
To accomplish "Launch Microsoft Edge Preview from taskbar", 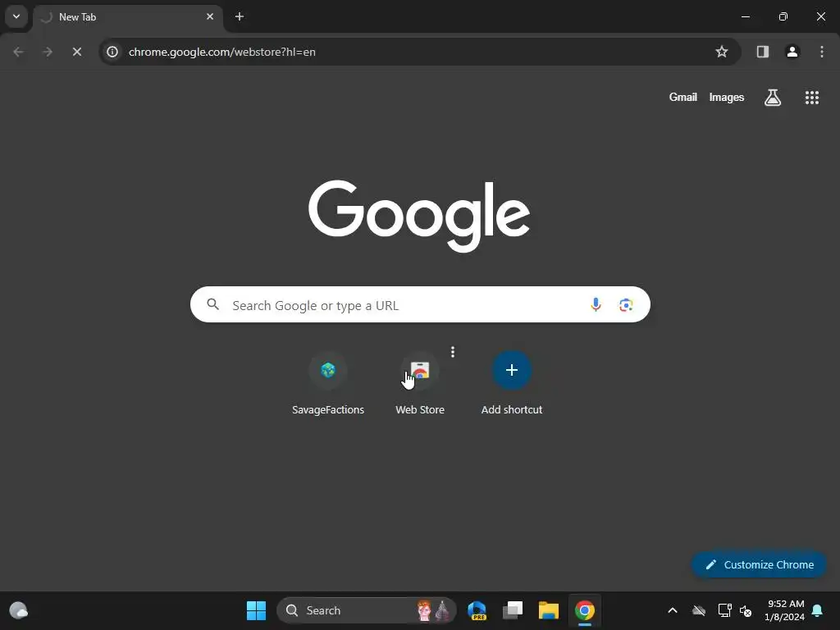I will click(477, 610).
